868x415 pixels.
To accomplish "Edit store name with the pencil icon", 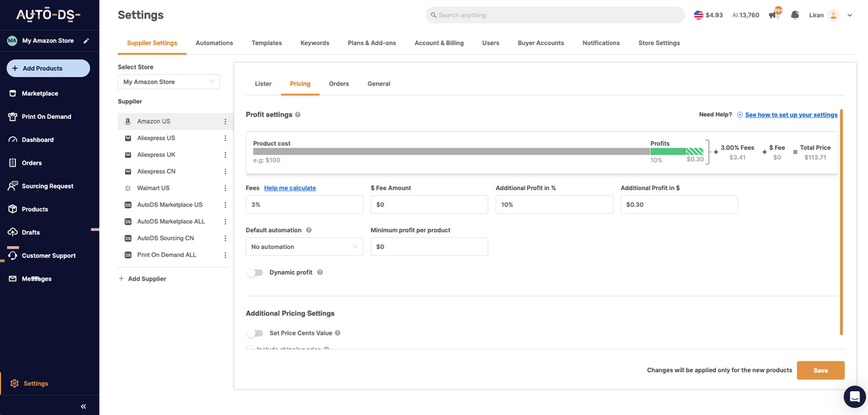I will pyautogui.click(x=87, y=40).
